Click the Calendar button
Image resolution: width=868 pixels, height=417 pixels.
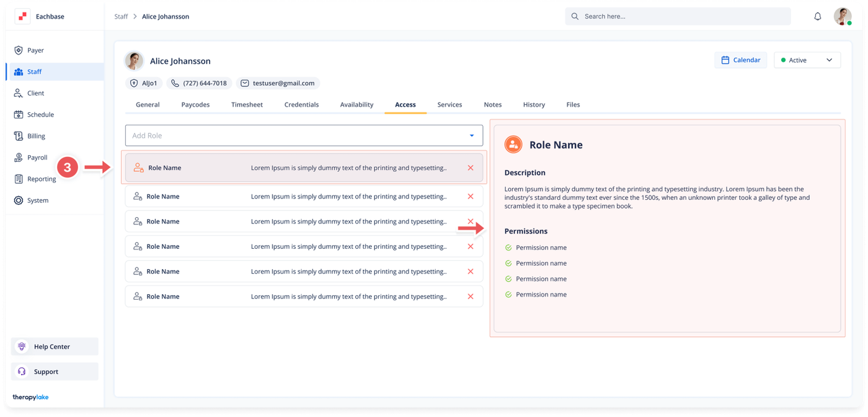tap(740, 60)
